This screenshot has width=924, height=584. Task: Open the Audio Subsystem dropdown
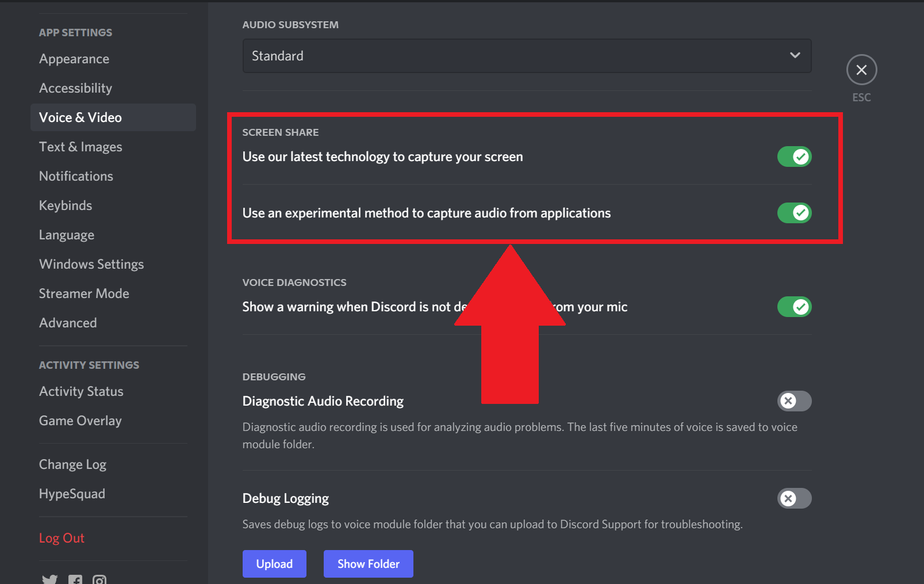pyautogui.click(x=526, y=56)
